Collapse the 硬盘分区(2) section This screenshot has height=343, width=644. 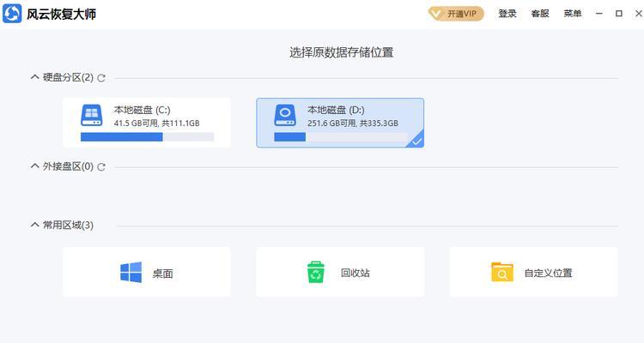(x=35, y=77)
